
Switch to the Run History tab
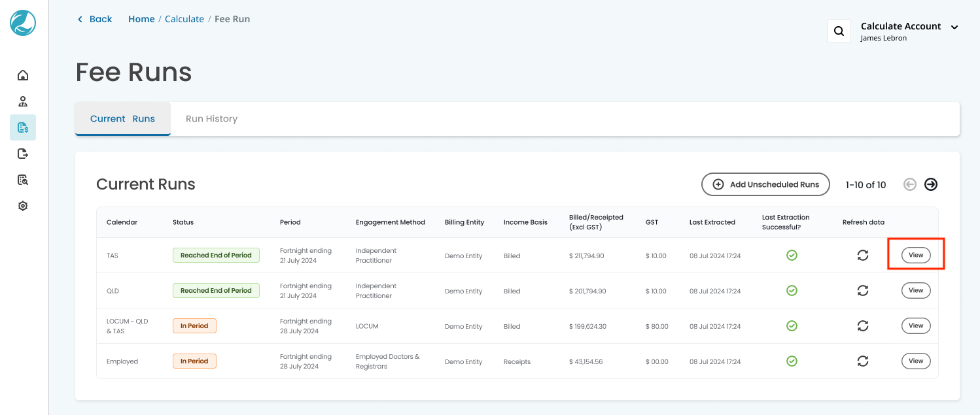point(211,119)
